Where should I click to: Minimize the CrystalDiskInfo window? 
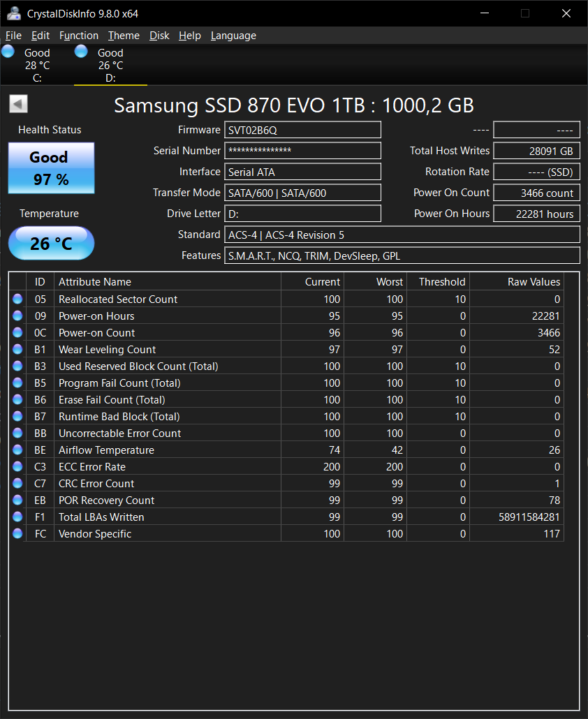pyautogui.click(x=485, y=13)
